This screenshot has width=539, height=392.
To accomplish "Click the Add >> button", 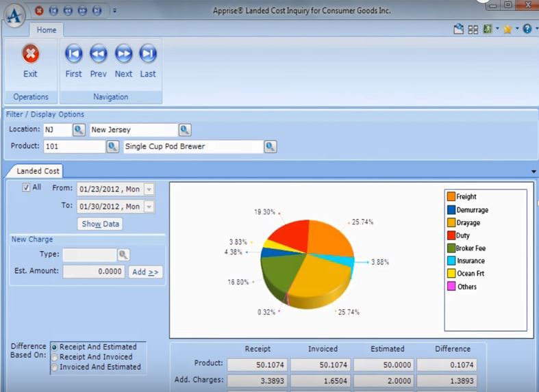I will (x=145, y=272).
